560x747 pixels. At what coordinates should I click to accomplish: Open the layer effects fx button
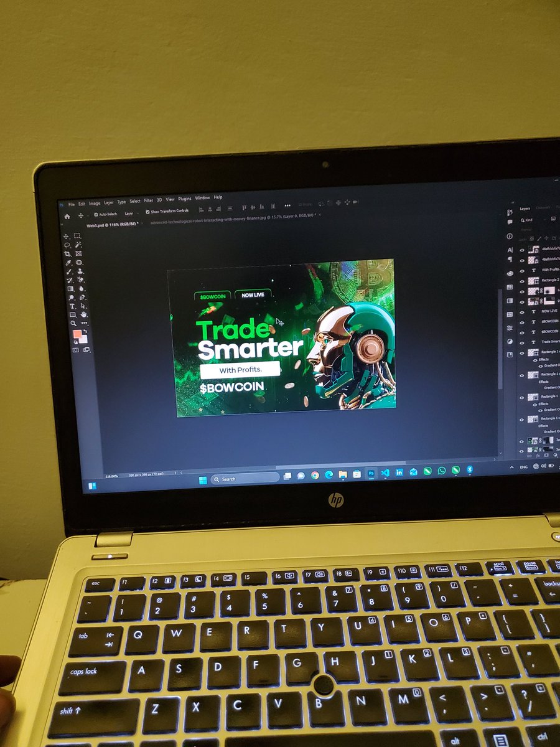538,456
